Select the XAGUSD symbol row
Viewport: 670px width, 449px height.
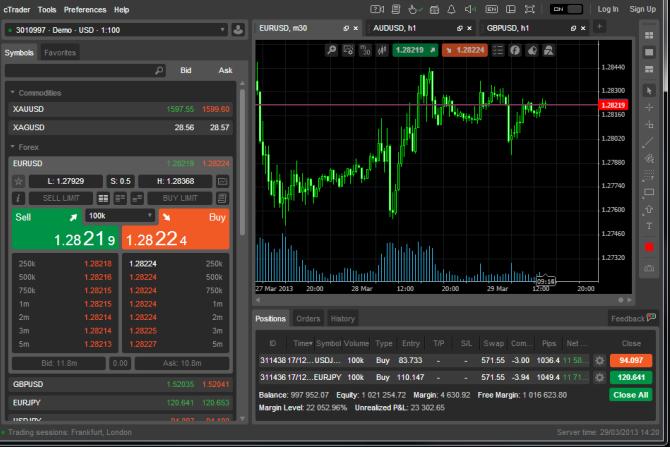(121, 127)
